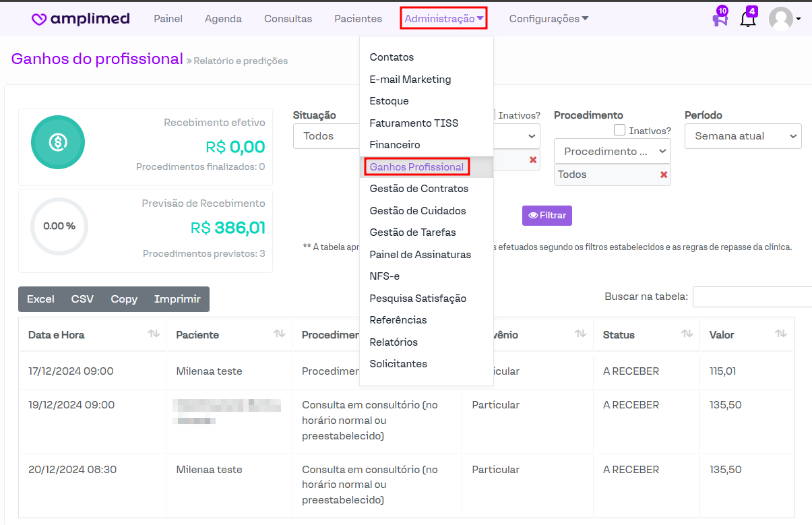Viewport: 812px width, 525px height.
Task: Remove the Todos procedure filter tag
Action: click(664, 175)
